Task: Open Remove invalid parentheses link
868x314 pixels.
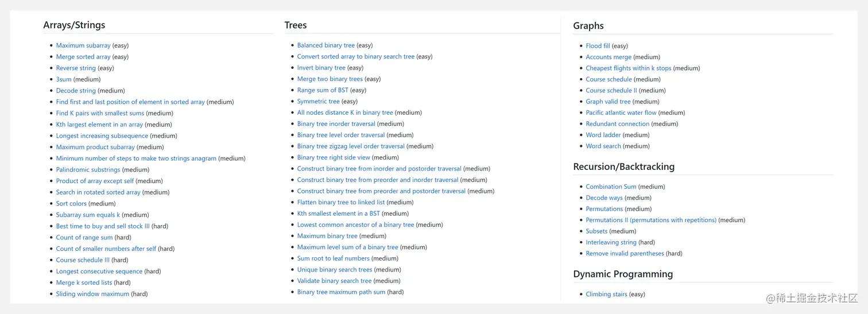Action: tap(625, 254)
